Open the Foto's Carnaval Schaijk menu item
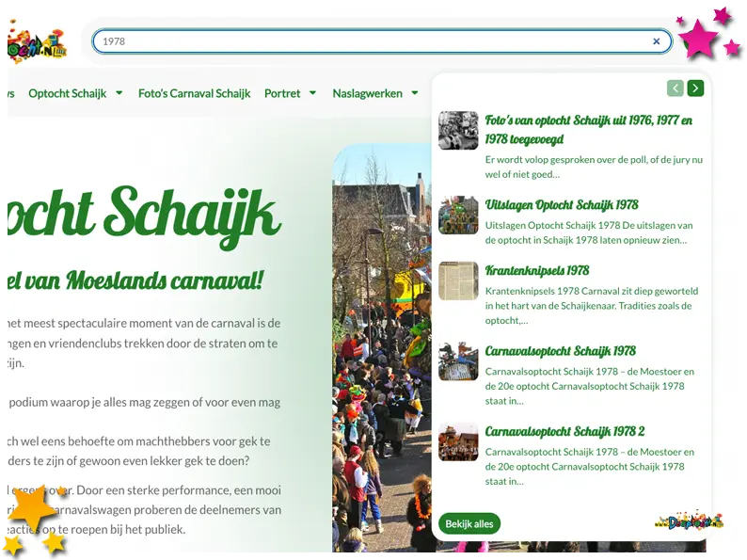The width and height of the screenshot is (747, 560). (x=194, y=93)
